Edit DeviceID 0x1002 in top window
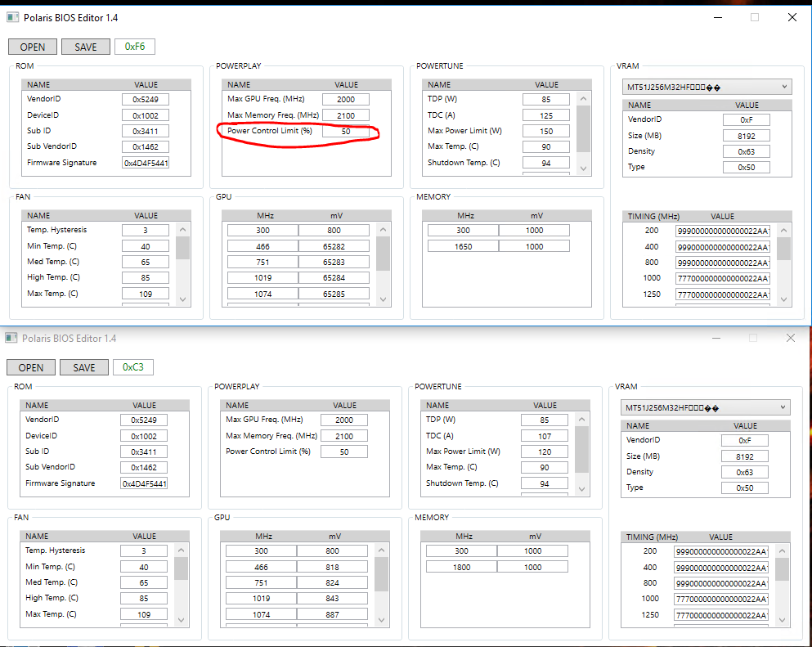The height and width of the screenshot is (647, 812). (146, 115)
